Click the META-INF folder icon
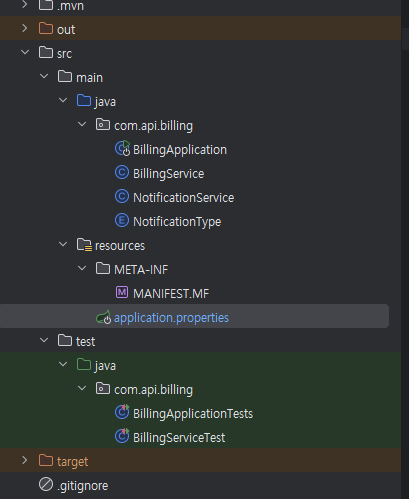Screen dimensions: 409x499 [x=103, y=268]
